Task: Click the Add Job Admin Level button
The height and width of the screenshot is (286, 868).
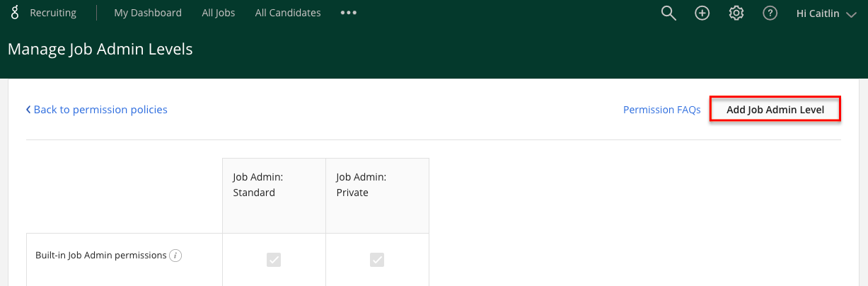Action: pyautogui.click(x=775, y=110)
